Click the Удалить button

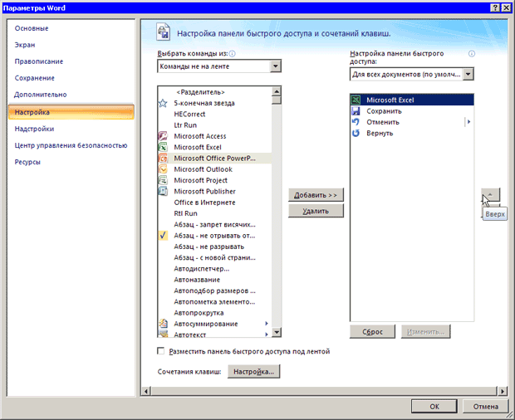coord(316,211)
